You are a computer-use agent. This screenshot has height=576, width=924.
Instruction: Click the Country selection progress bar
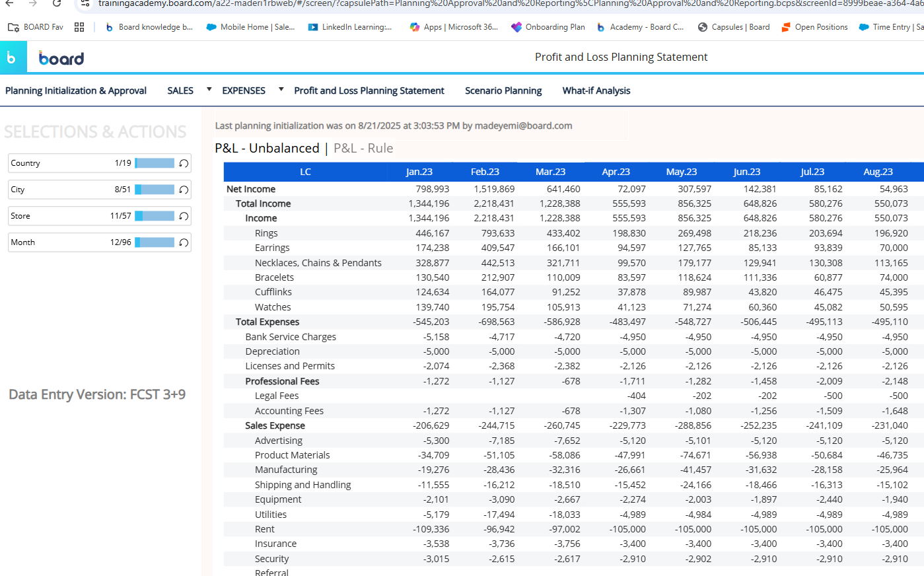[155, 163]
